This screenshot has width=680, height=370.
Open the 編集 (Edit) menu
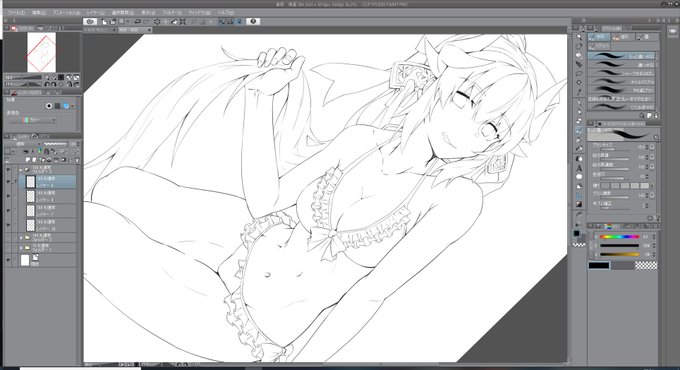tap(39, 13)
